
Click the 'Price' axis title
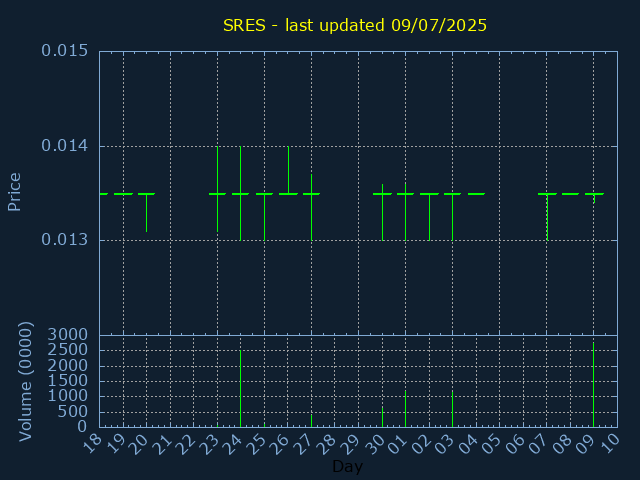(x=14, y=192)
